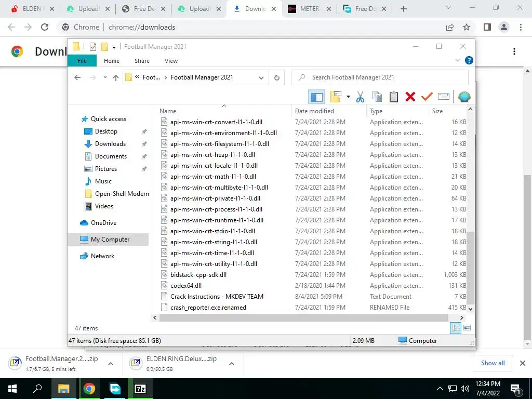
Task: Open the View ribbon tab
Action: (x=171, y=61)
